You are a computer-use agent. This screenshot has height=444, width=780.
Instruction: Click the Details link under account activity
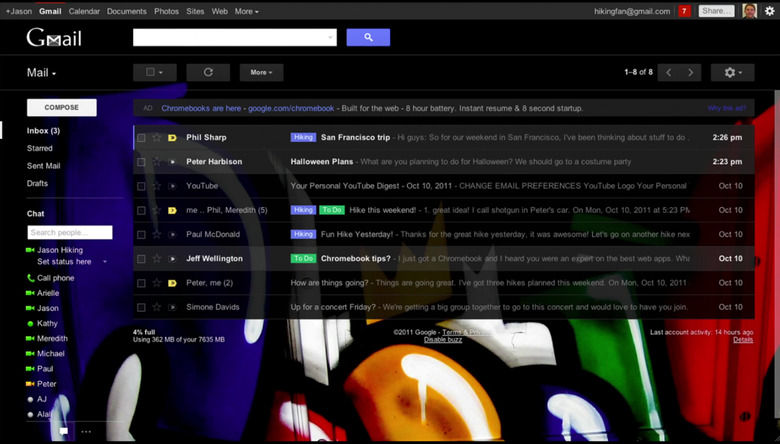click(743, 340)
